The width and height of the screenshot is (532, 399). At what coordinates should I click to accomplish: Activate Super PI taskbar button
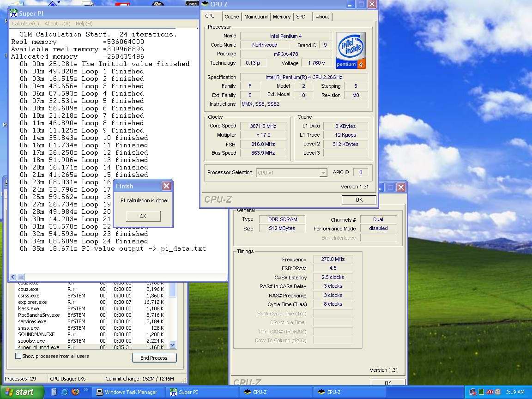[202, 392]
